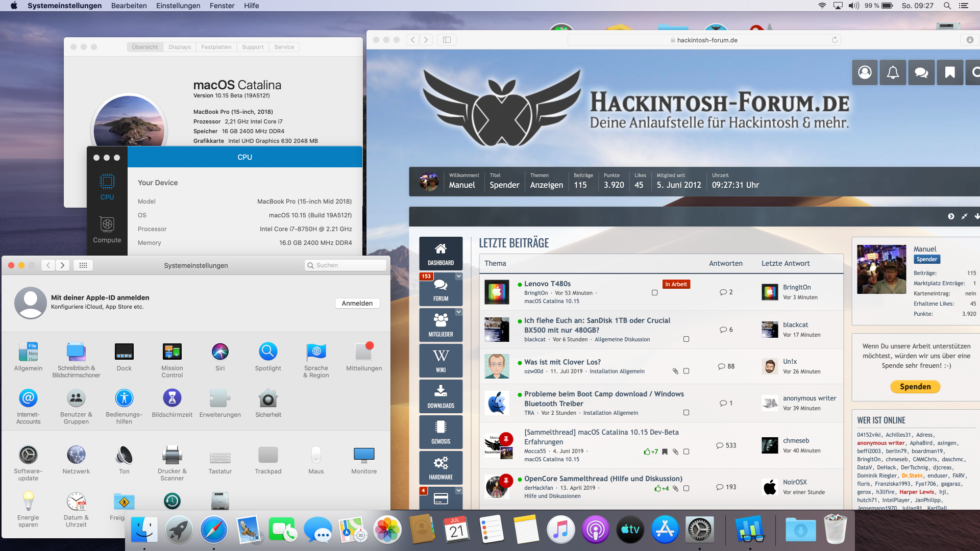Check box on OpenCore Sammelthread row

[x=686, y=488]
